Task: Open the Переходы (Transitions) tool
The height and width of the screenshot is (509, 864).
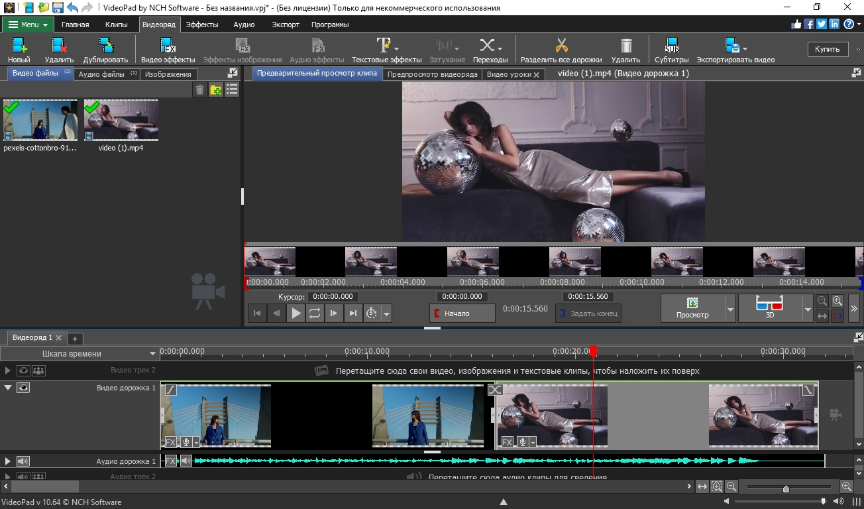Action: 490,50
